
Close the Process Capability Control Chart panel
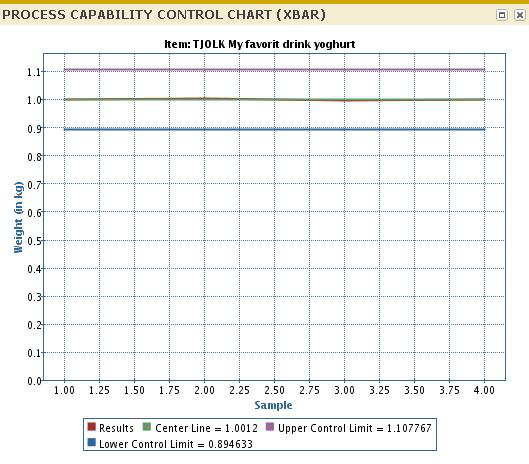click(520, 15)
